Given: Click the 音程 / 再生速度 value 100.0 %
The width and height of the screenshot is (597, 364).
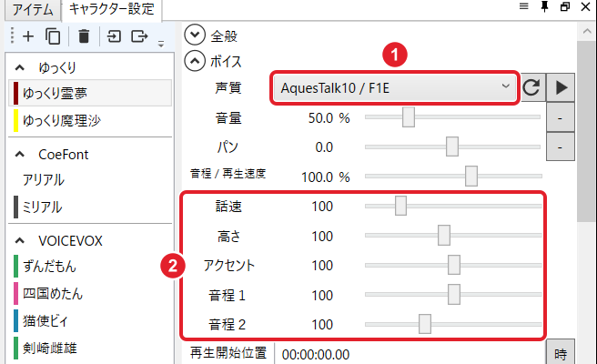Looking at the screenshot, I should [x=326, y=177].
